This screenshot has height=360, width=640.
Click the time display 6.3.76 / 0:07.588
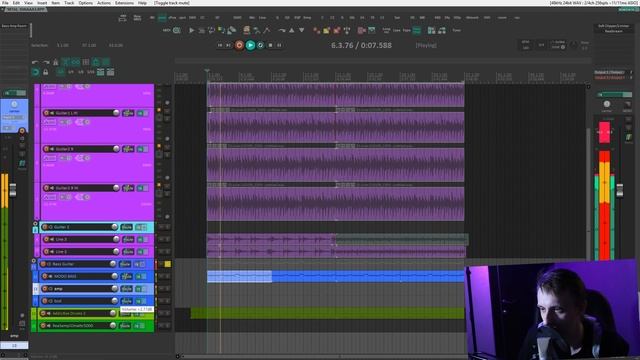[361, 45]
